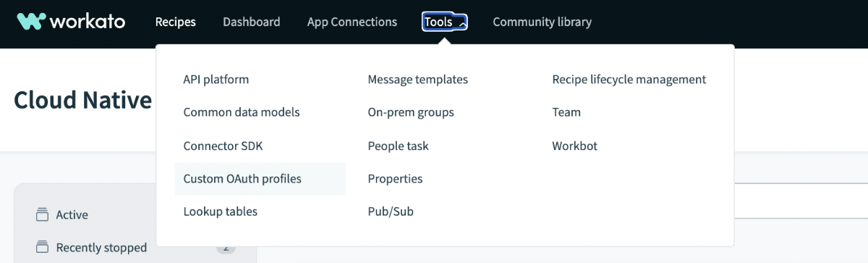The height and width of the screenshot is (263, 868).
Task: Collapse the Tools dropdown menu
Action: 445,22
